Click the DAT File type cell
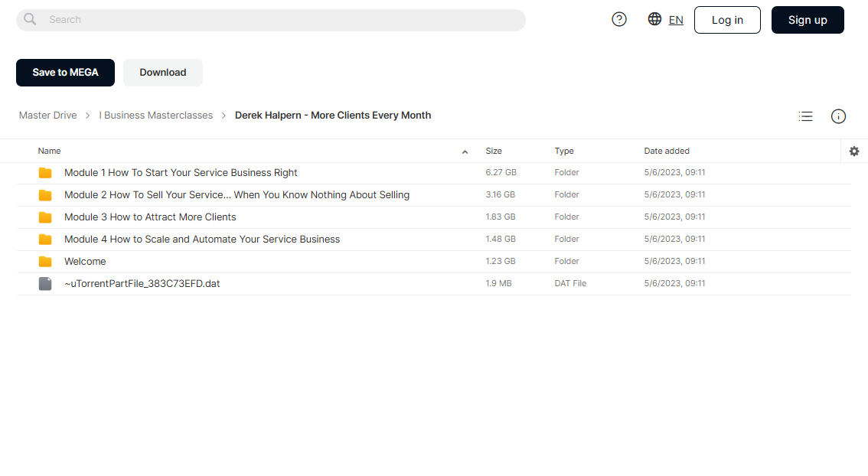Image resolution: width=868 pixels, height=476 pixels. (570, 283)
